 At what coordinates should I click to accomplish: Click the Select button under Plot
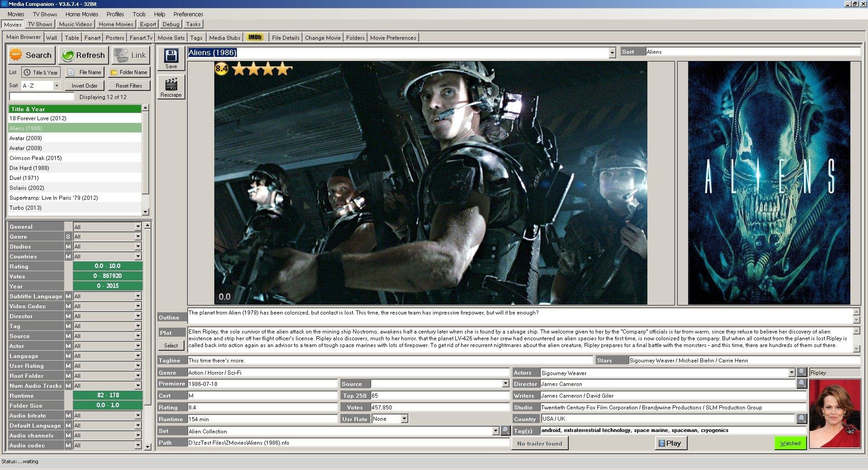pyautogui.click(x=171, y=345)
